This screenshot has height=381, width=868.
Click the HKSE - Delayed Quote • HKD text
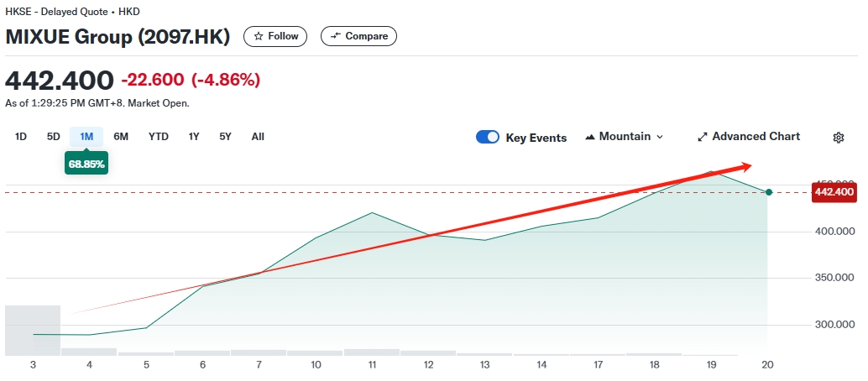pyautogui.click(x=72, y=11)
